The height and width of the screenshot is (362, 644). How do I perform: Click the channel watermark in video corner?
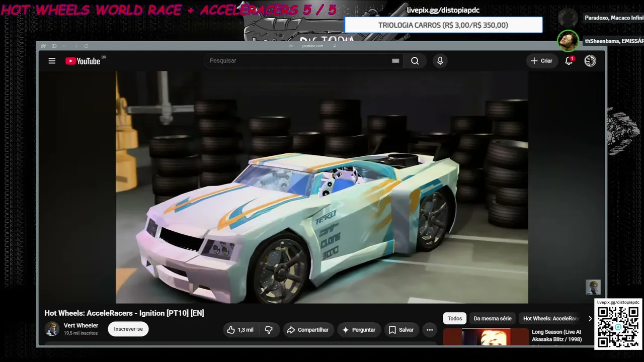(x=593, y=287)
